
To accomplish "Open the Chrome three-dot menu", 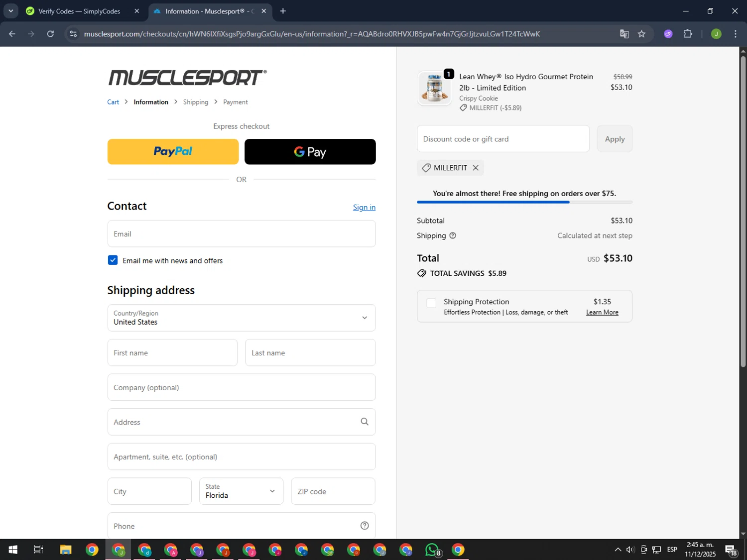I will (x=736, y=34).
